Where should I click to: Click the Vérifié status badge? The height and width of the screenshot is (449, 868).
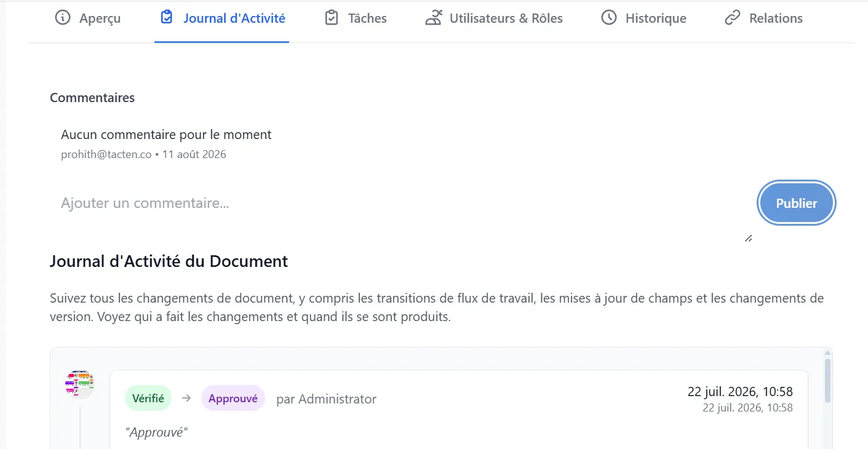click(148, 399)
